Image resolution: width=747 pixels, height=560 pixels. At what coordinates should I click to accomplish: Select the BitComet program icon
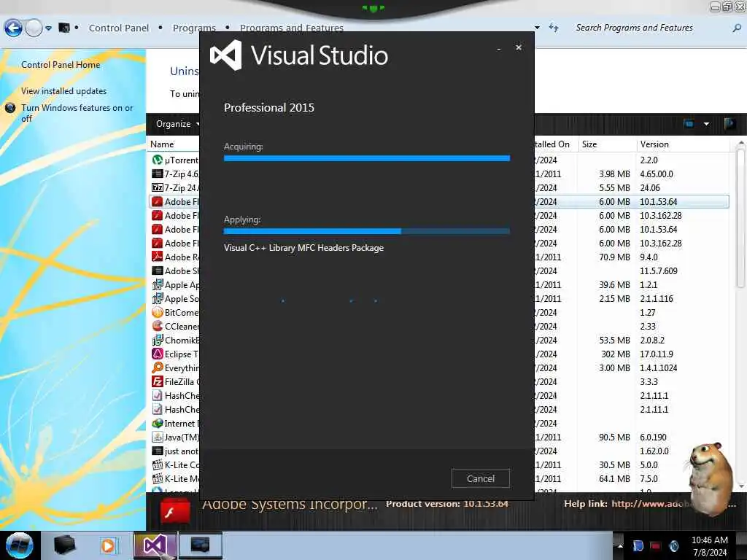(x=158, y=312)
